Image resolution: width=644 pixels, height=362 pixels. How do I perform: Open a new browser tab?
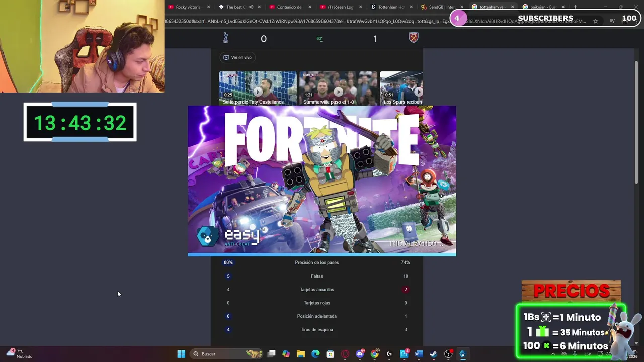point(575,7)
